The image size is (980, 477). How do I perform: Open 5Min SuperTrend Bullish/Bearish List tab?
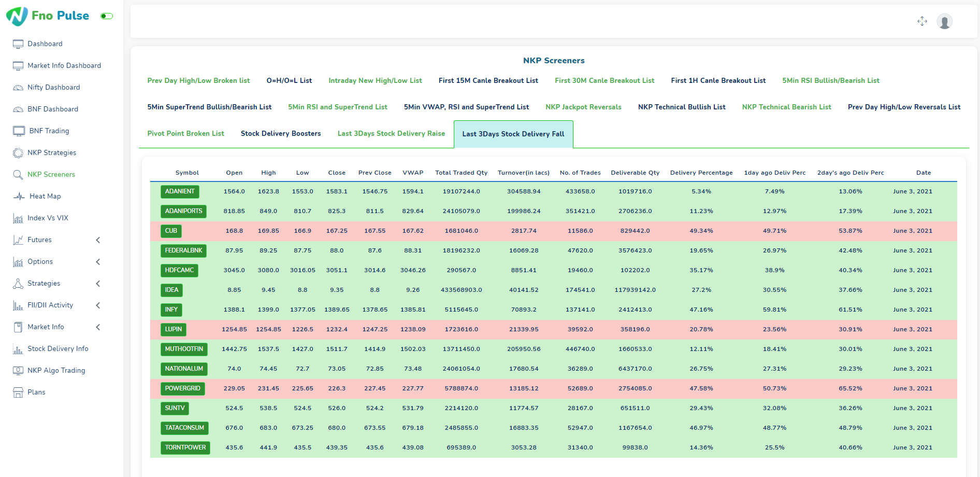[209, 107]
